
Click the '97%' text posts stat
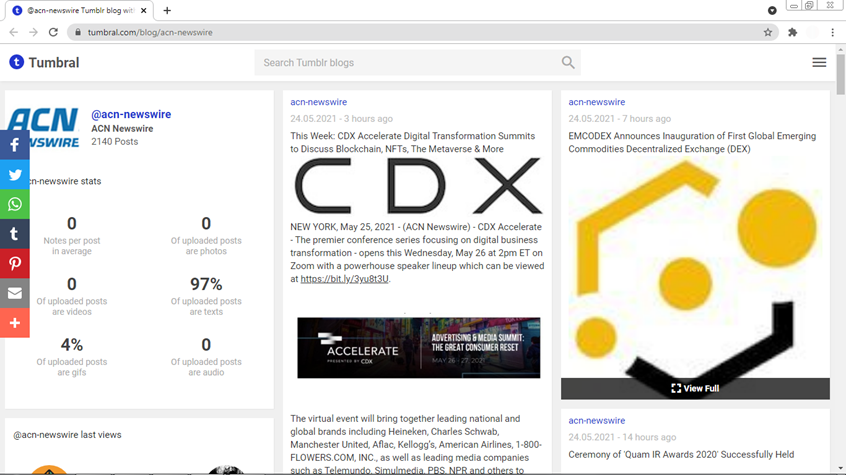point(206,284)
